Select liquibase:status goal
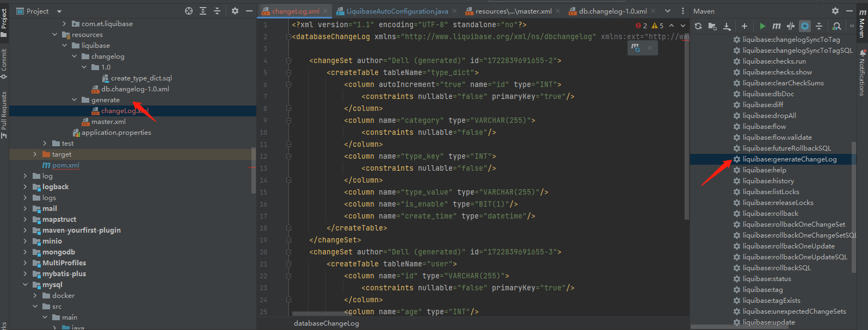868x330 pixels. point(762,279)
